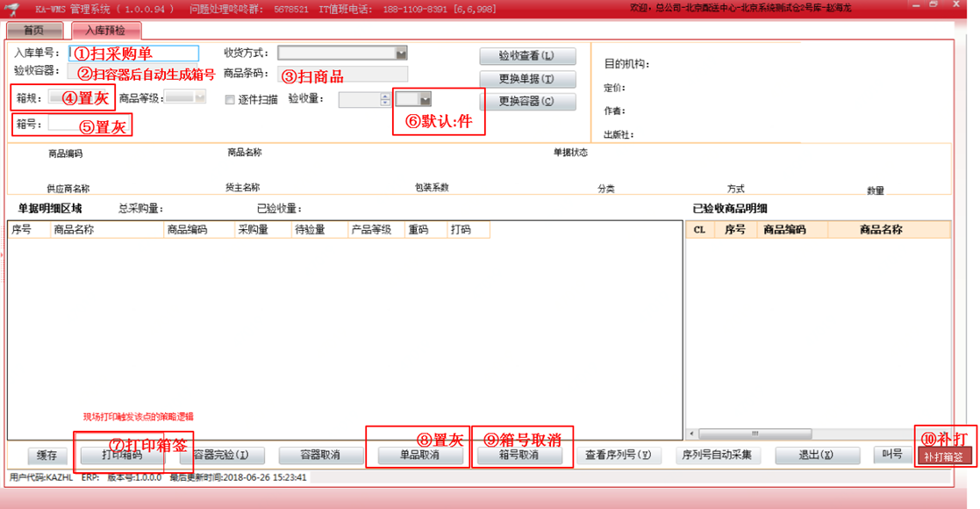Click the red 补打箱签 button
Viewport: 980px width, 509px height.
pos(944,456)
